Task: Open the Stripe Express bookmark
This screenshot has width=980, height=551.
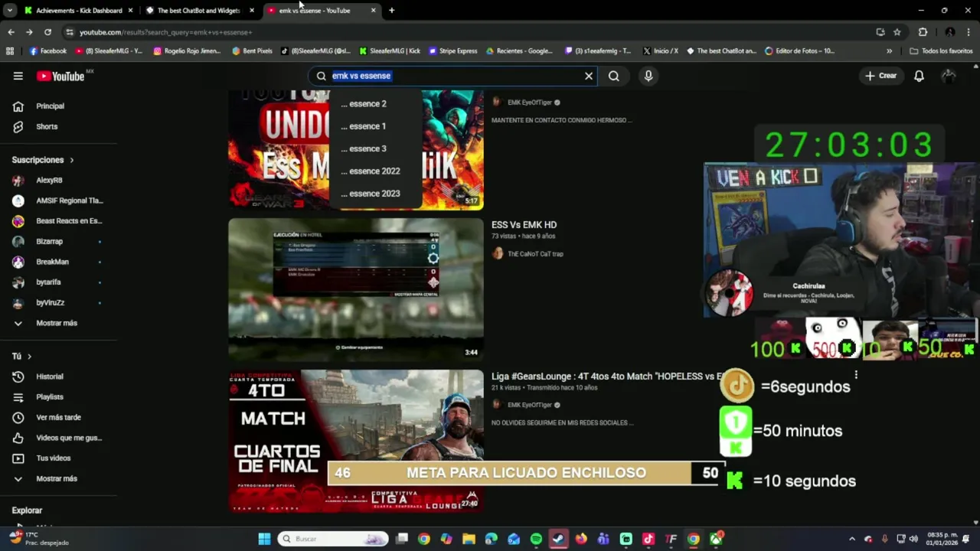Action: (x=452, y=51)
